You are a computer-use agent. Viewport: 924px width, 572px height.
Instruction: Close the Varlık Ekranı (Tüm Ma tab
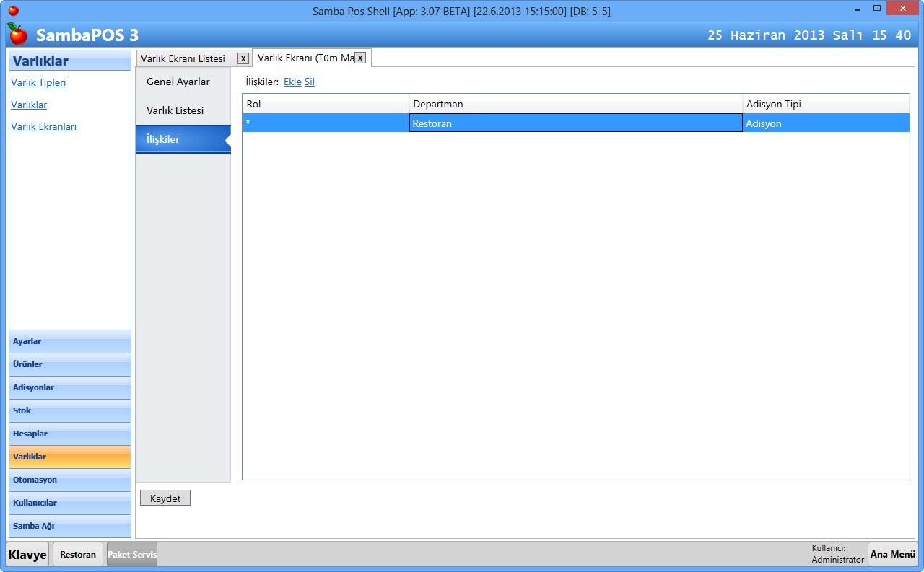360,58
